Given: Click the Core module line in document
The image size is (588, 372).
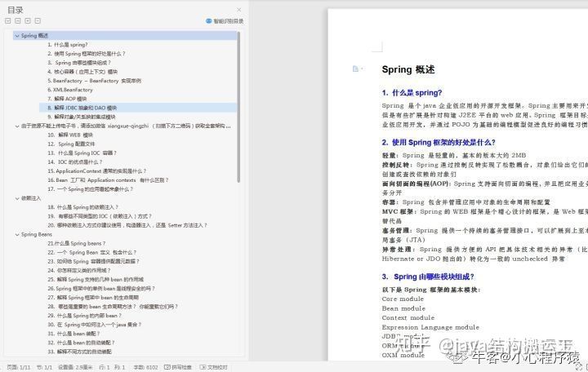Looking at the screenshot, I should point(403,299).
